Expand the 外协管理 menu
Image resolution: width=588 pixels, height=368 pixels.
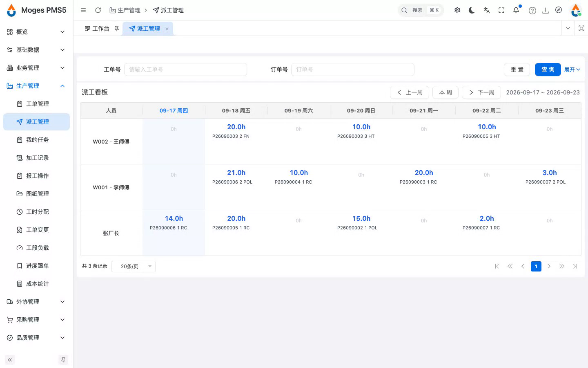(x=36, y=302)
